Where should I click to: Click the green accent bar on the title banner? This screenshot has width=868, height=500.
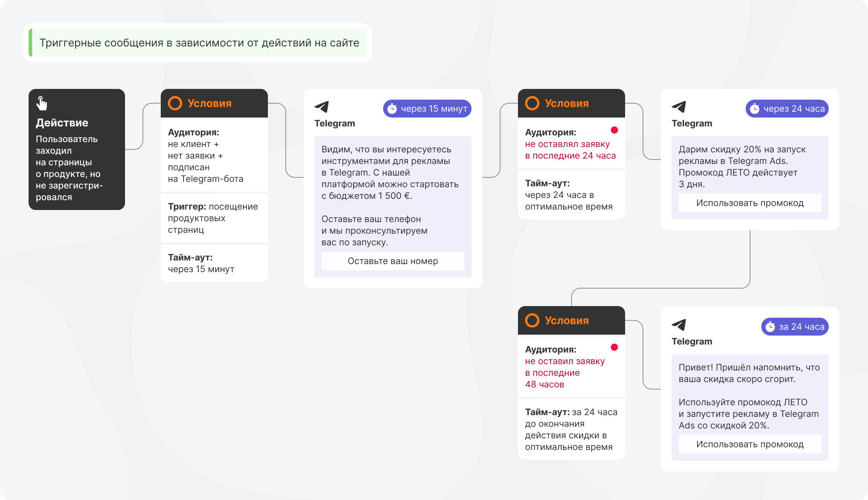(30, 43)
